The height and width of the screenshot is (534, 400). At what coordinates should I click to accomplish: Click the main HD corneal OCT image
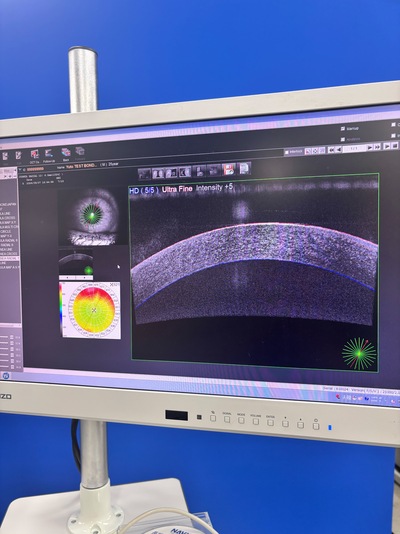click(x=255, y=272)
